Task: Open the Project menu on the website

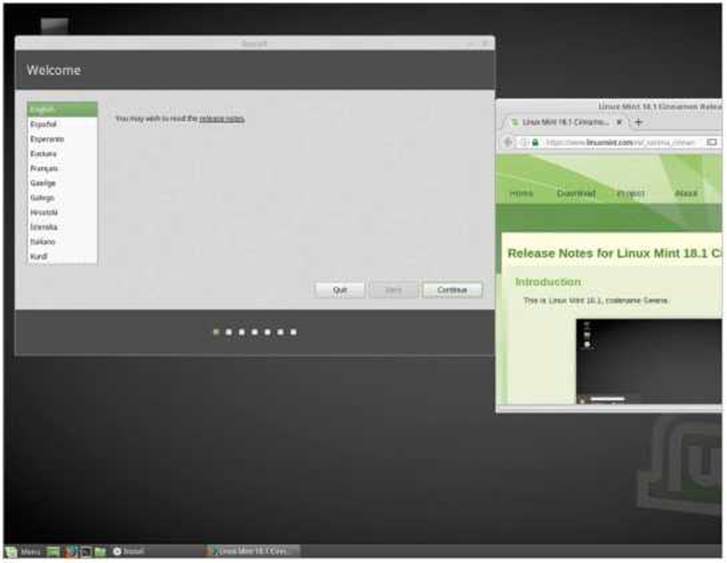Action: click(631, 193)
